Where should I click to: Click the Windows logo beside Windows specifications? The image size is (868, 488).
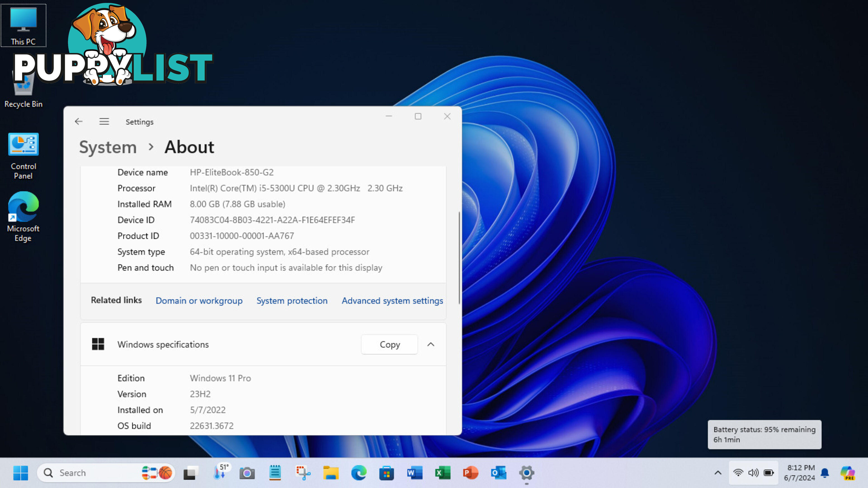98,344
